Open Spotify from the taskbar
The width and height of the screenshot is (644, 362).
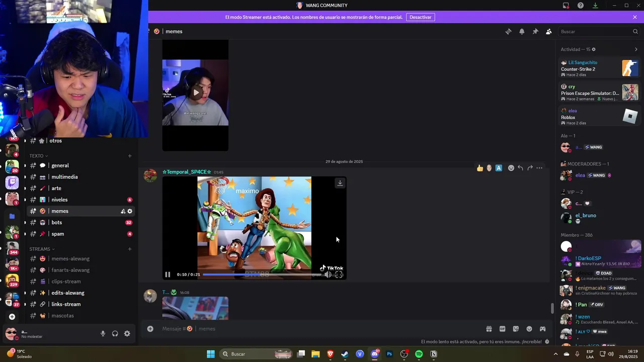419,354
